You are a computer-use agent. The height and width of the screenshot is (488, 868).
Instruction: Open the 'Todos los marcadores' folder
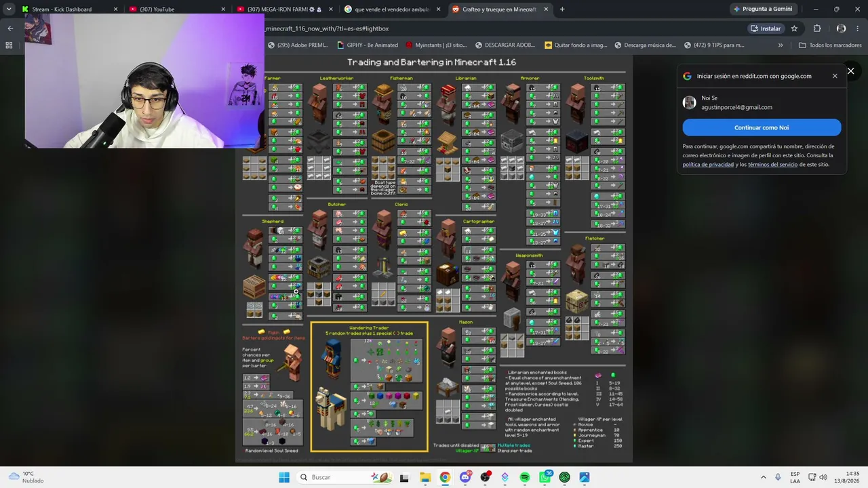pos(830,45)
